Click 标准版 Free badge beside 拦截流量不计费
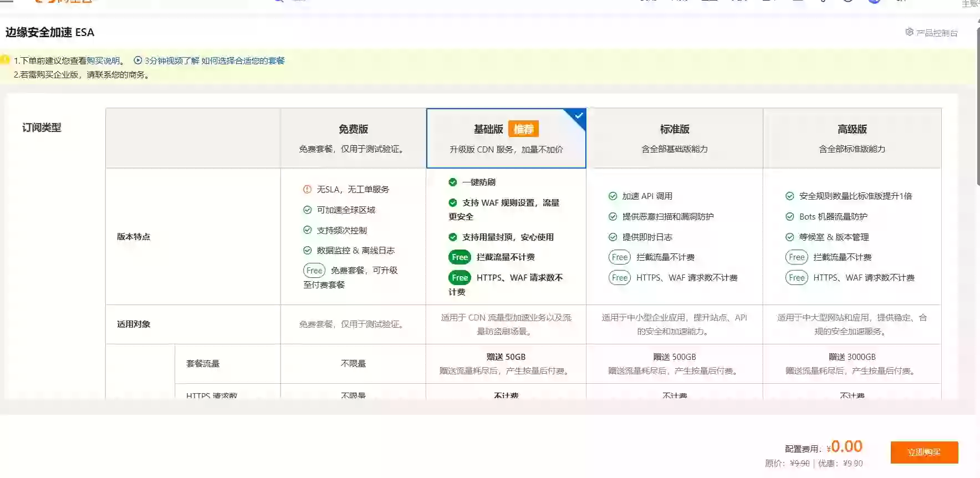Screen dimensions: 980x478 click(x=620, y=257)
